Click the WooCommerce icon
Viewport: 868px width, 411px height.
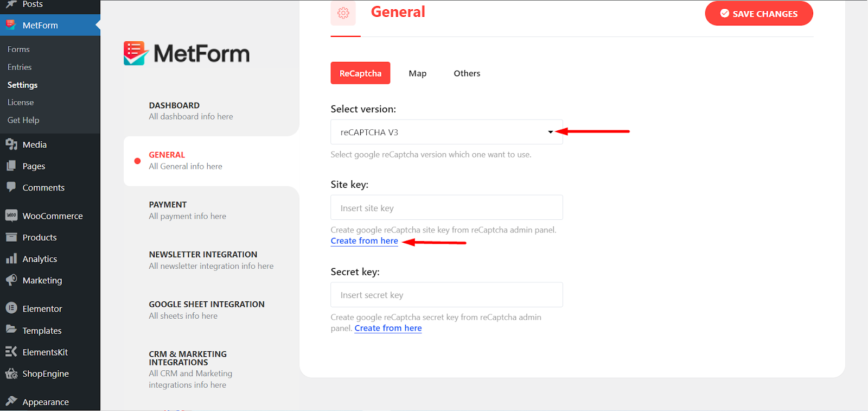click(11, 215)
